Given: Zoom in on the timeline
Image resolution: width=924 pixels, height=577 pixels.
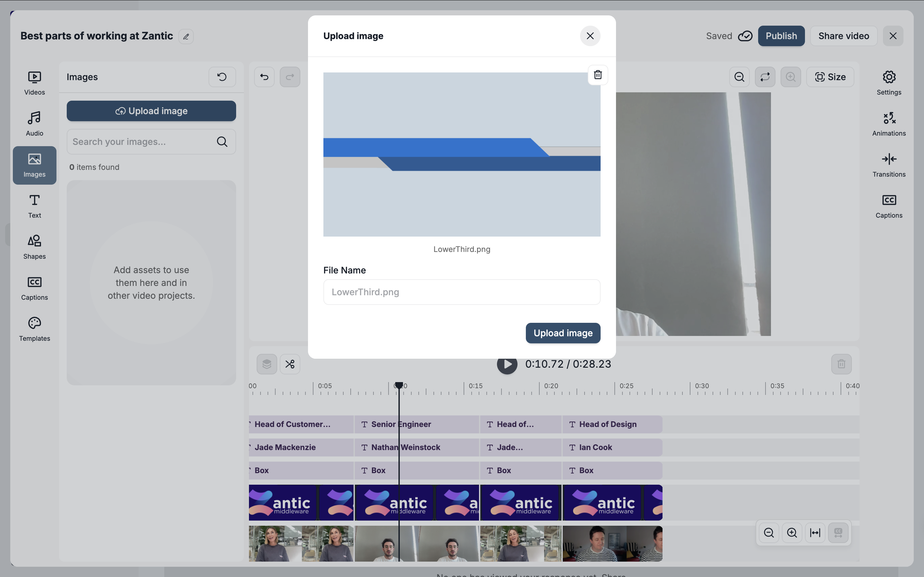Looking at the screenshot, I should [792, 532].
